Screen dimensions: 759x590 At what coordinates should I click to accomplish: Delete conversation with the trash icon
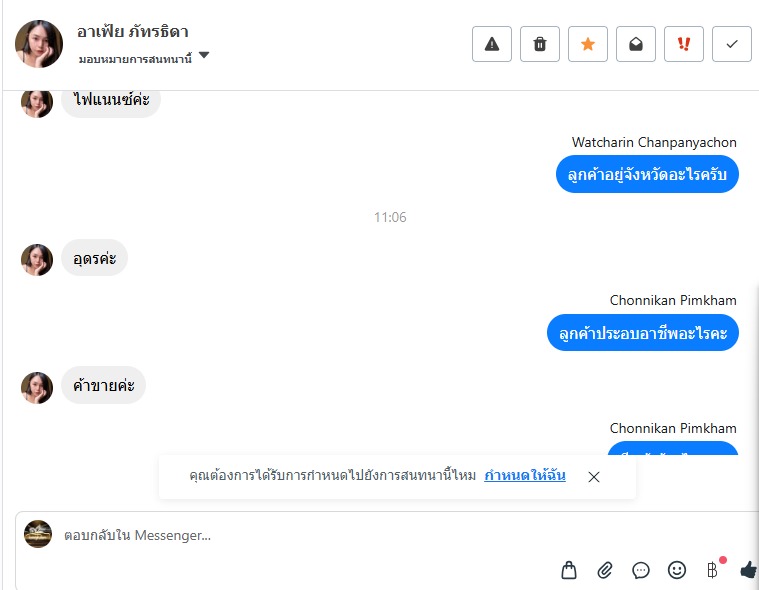(540, 44)
